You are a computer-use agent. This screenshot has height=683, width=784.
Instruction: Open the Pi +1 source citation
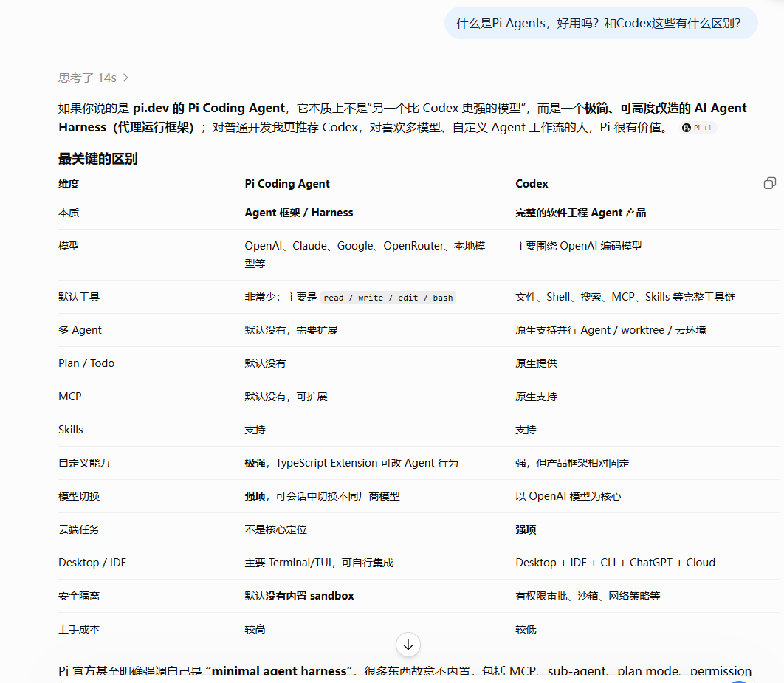698,128
